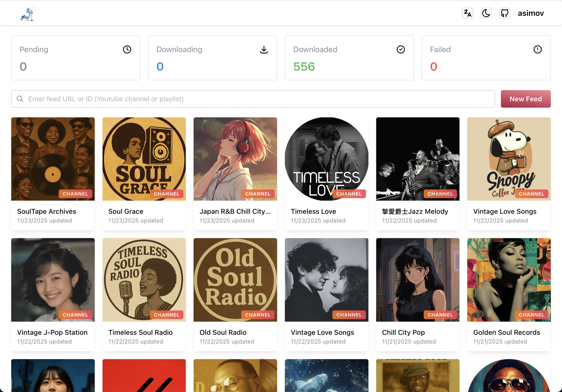Click the New Feed button

click(525, 99)
